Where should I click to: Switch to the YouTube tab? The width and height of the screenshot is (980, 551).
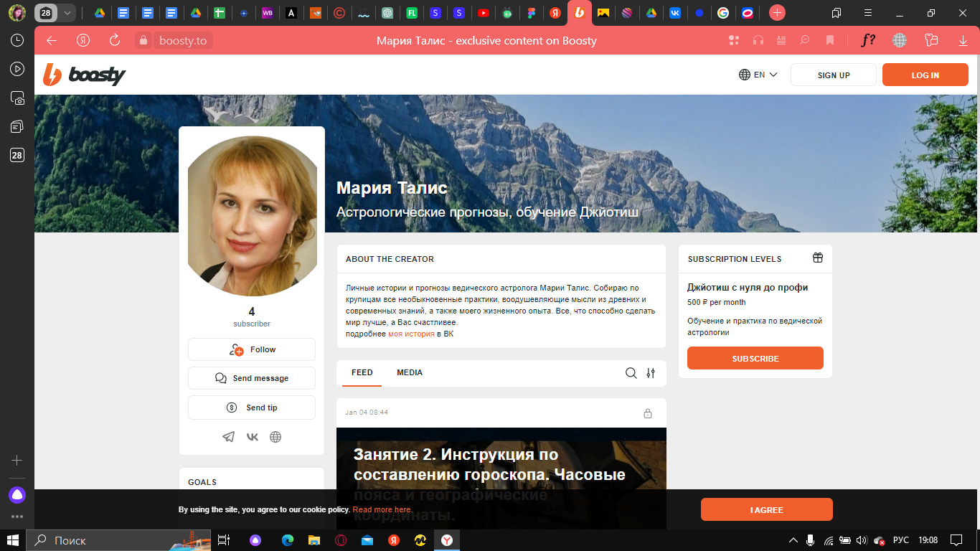click(x=483, y=12)
